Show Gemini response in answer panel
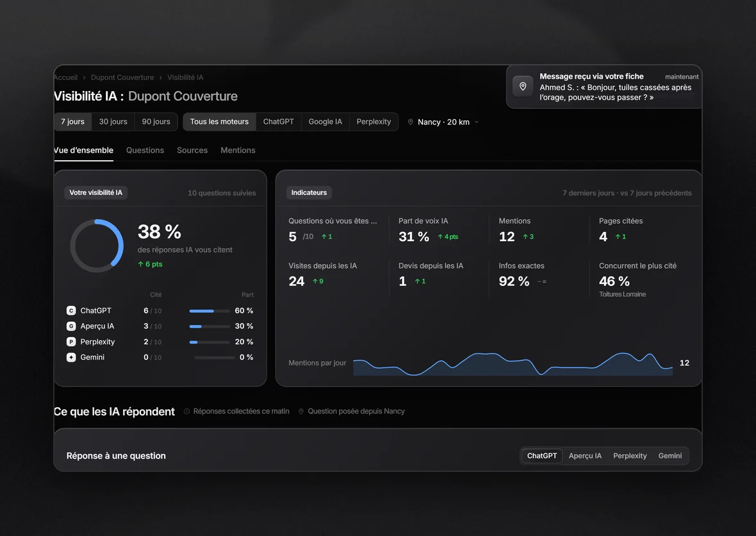The height and width of the screenshot is (536, 756). pos(670,456)
